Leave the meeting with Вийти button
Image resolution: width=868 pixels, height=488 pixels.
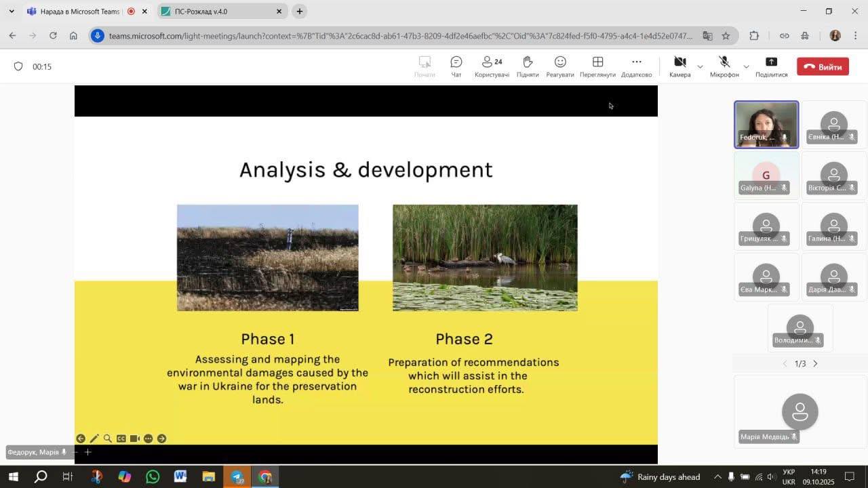coord(823,66)
